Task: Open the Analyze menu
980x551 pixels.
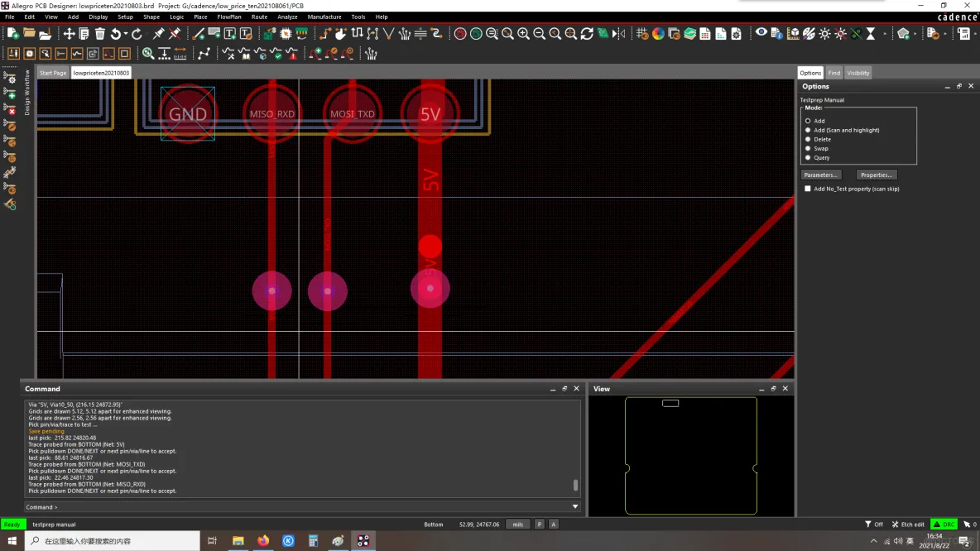Action: click(287, 17)
